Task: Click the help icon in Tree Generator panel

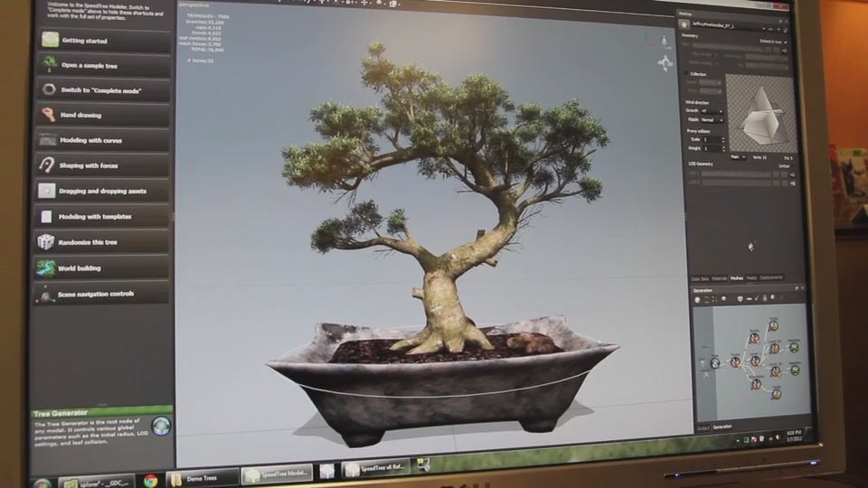Action: 161,425
